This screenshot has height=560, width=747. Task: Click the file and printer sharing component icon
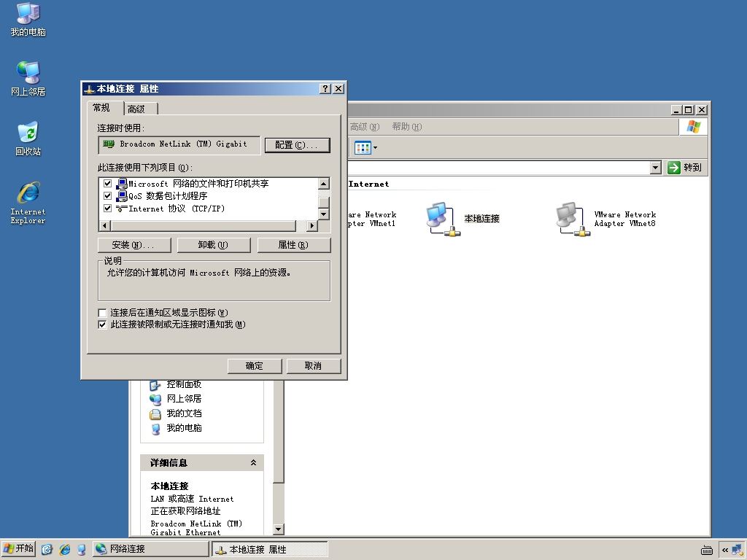(x=122, y=183)
